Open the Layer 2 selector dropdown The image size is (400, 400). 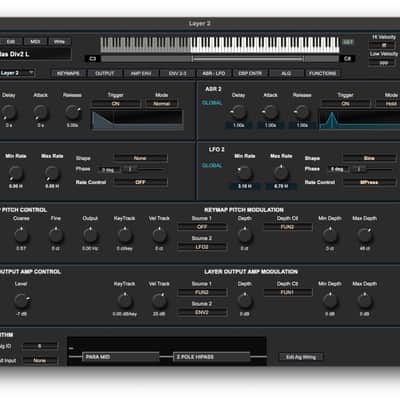[x=17, y=73]
